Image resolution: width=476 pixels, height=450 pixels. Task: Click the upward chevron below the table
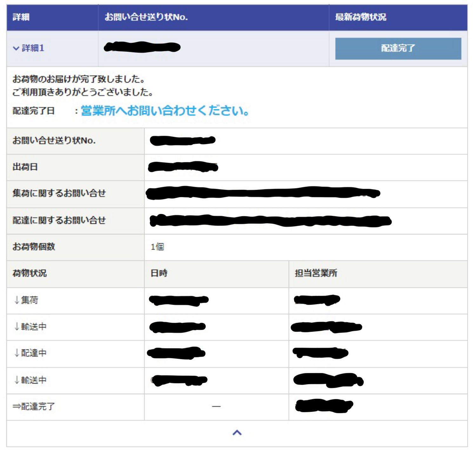pos(237,433)
